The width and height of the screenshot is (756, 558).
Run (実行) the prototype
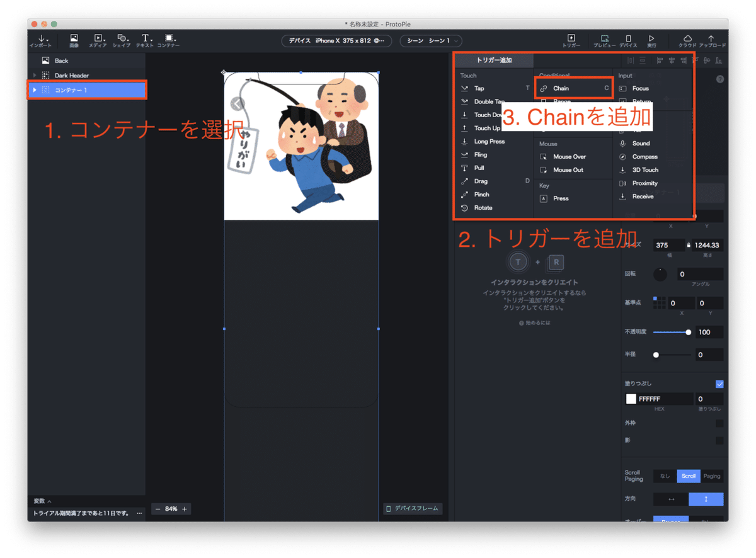tap(651, 41)
